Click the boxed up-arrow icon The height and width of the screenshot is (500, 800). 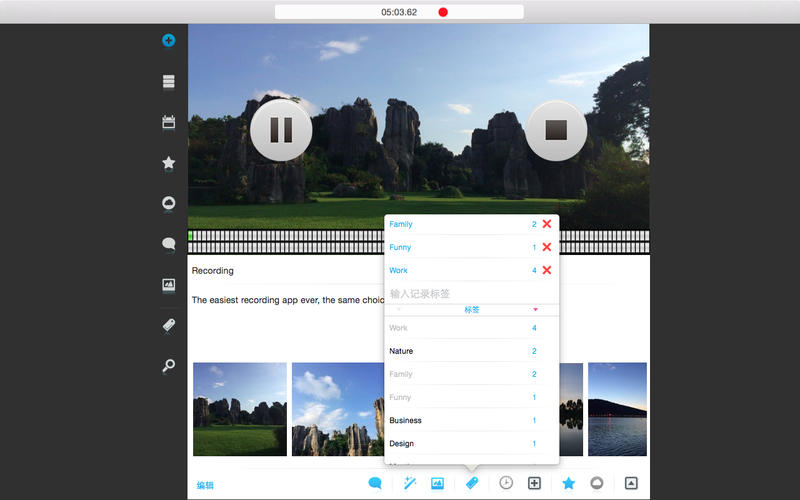[631, 483]
